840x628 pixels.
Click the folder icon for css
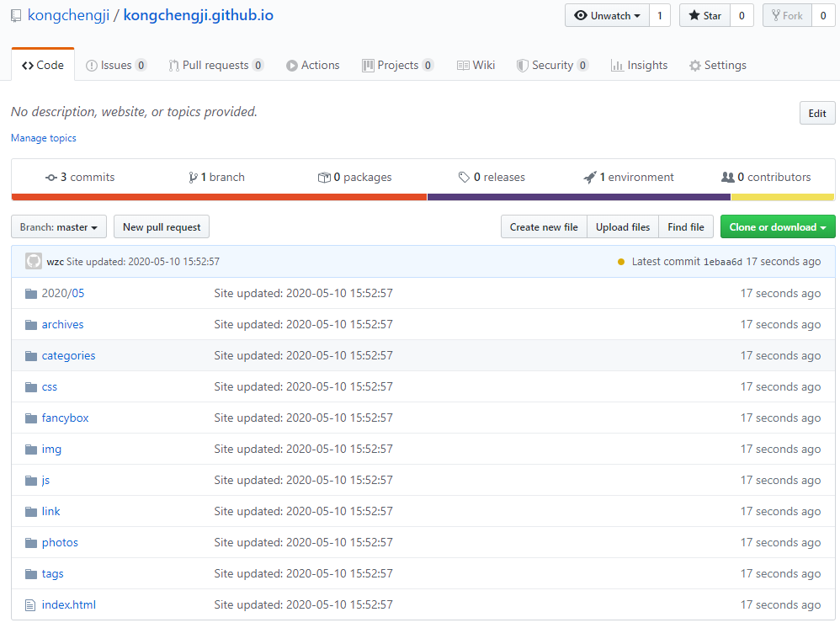31,387
